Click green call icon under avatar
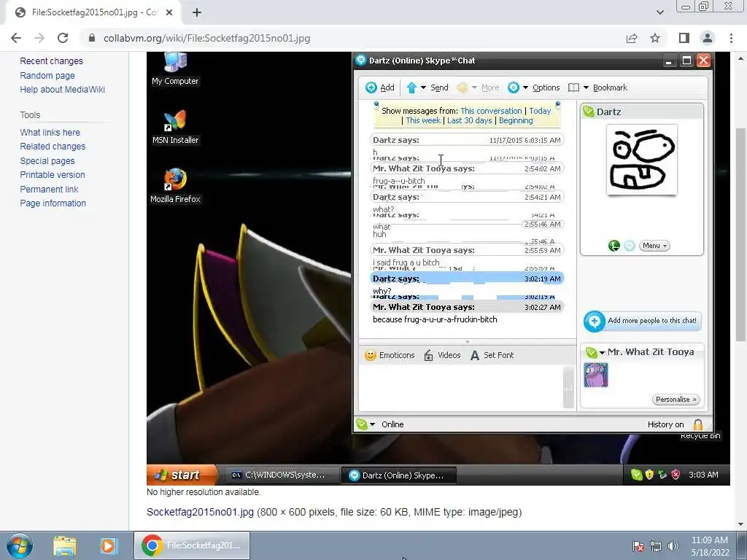The height and width of the screenshot is (560, 747). 614,246
